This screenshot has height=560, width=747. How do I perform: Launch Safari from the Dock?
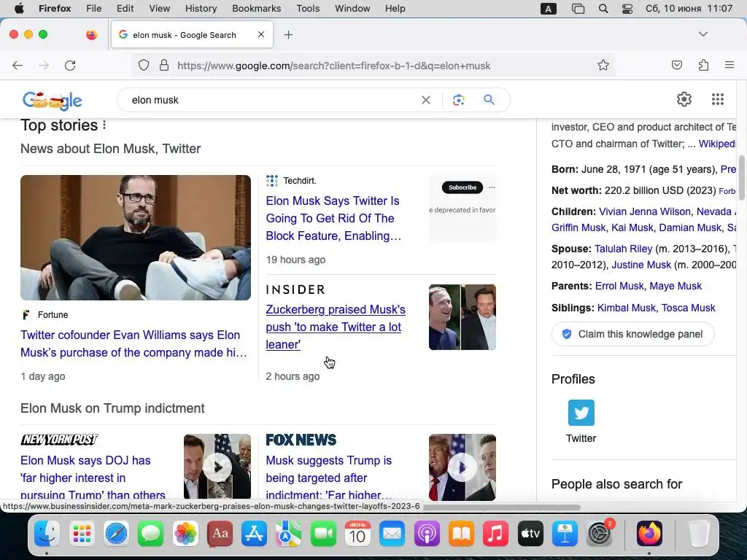point(116,534)
